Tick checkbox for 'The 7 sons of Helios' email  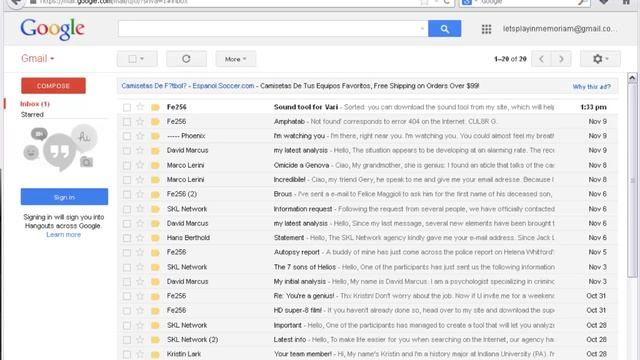(x=127, y=267)
